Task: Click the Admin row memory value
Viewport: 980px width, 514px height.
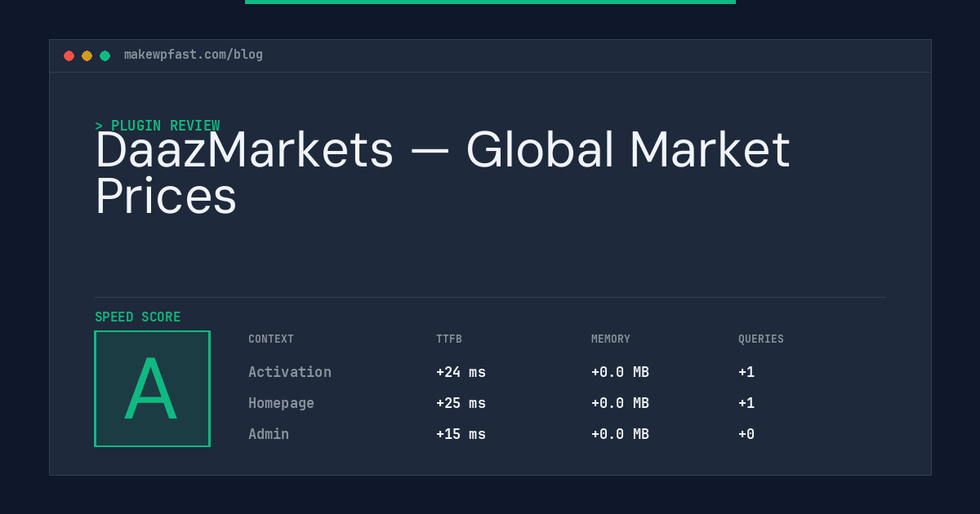Action: [x=620, y=434]
